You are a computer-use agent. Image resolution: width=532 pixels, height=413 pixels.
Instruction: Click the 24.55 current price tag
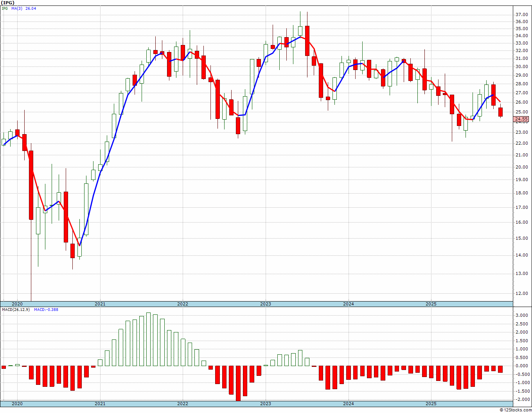522,119
